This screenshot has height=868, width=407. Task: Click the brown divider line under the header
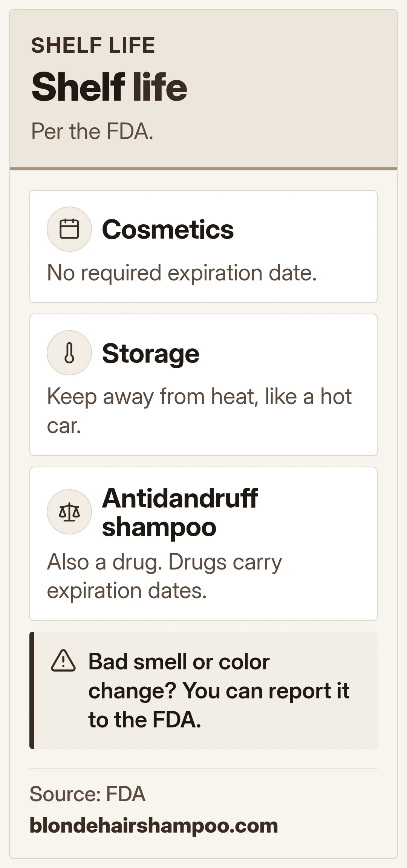(x=203, y=168)
